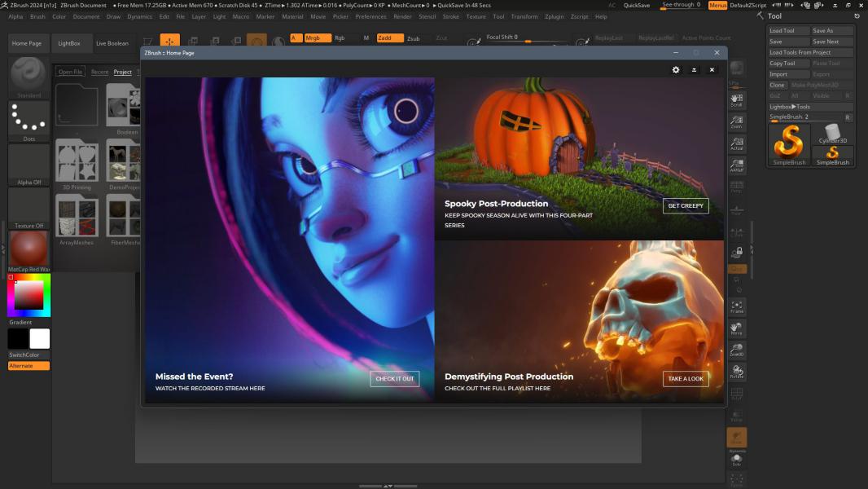
Task: Activate the orange Draw mode button
Action: click(x=170, y=41)
